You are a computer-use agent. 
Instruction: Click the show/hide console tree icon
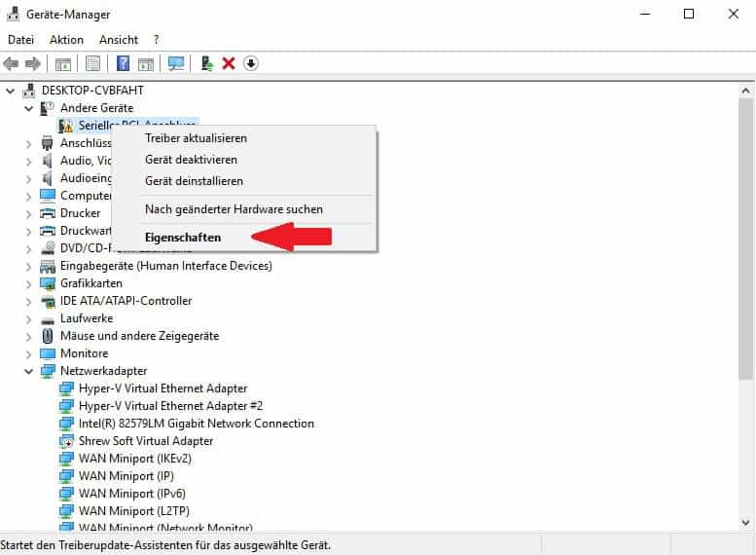(x=63, y=63)
